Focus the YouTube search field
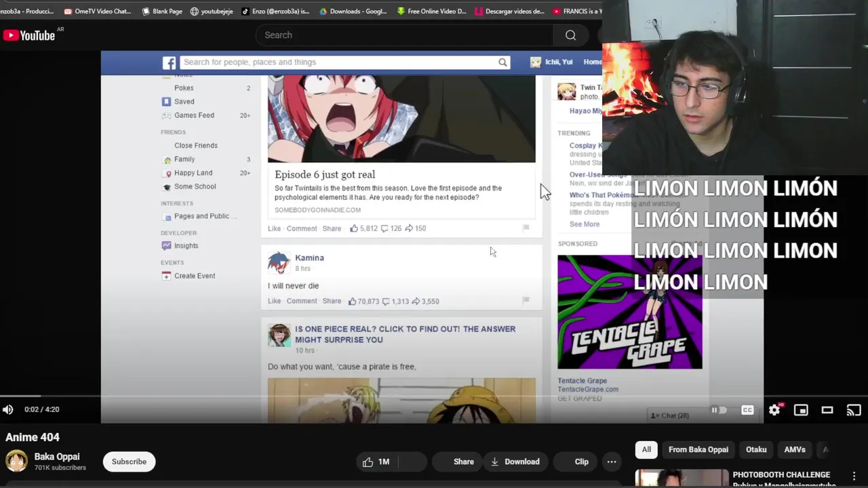This screenshot has width=868, height=488. point(404,35)
